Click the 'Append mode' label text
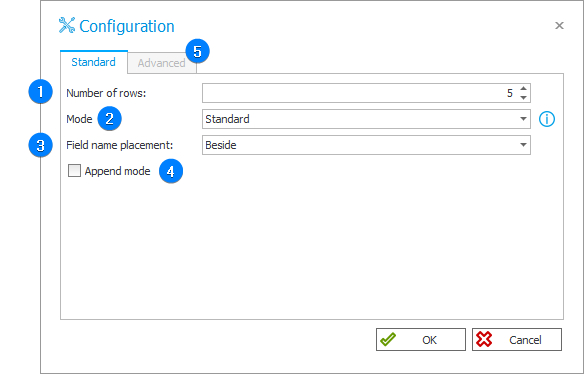This screenshot has height=374, width=584. click(117, 171)
